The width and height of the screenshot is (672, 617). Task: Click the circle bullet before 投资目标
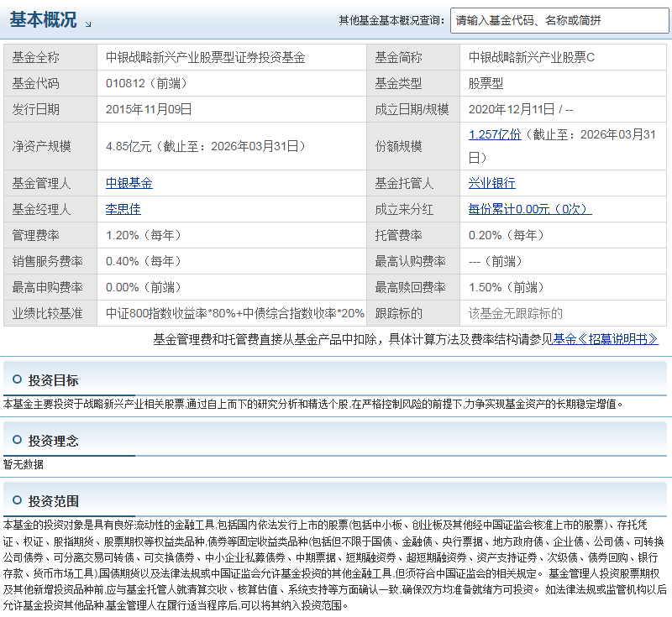pos(17,379)
